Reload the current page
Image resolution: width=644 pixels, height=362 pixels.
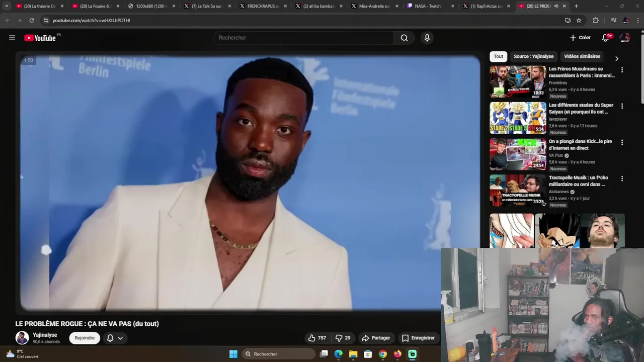(x=31, y=20)
